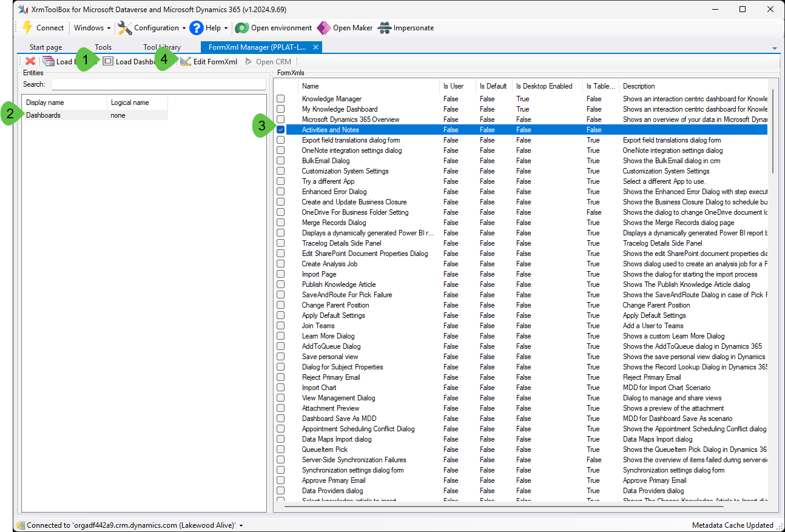Open the Windows dropdown menu
The image size is (785, 532).
92,28
